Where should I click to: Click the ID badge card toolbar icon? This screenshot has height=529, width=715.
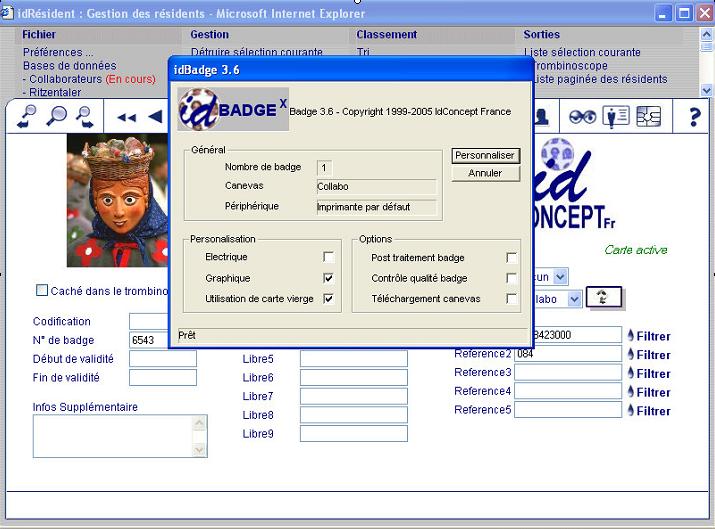coord(615,116)
